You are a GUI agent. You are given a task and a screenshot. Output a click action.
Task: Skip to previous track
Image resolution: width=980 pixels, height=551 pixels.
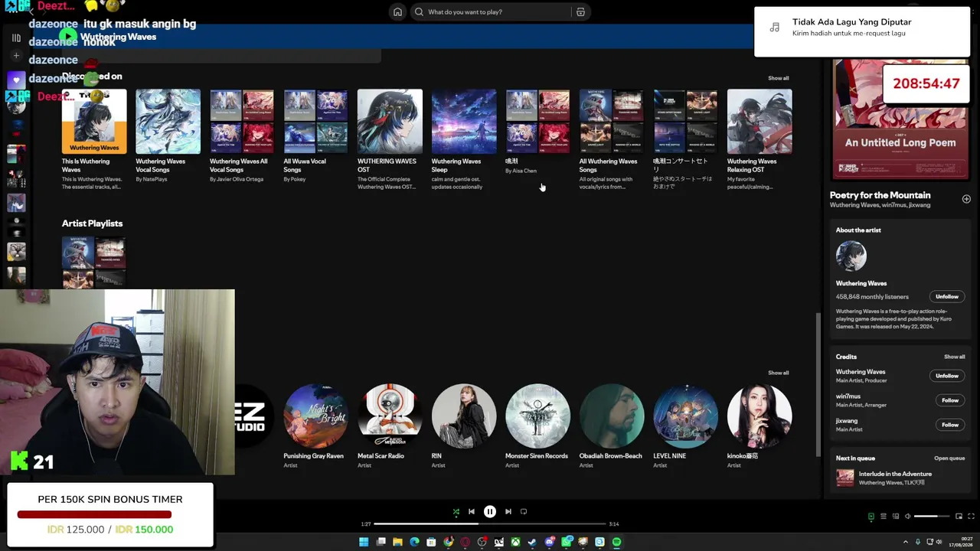[472, 512]
